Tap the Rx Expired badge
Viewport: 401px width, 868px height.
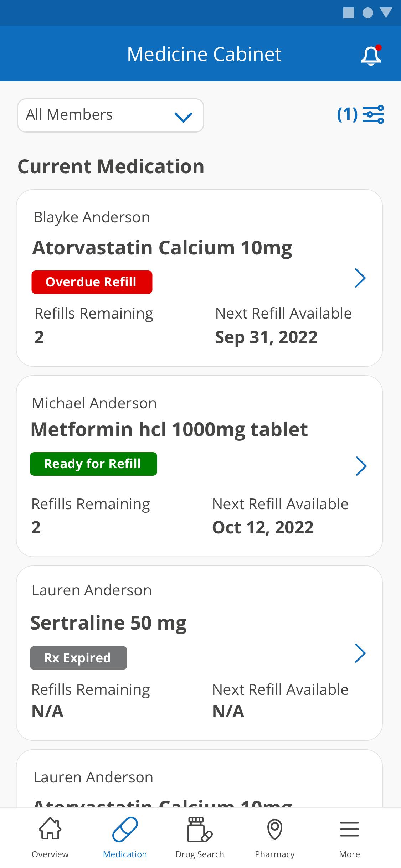(78, 658)
